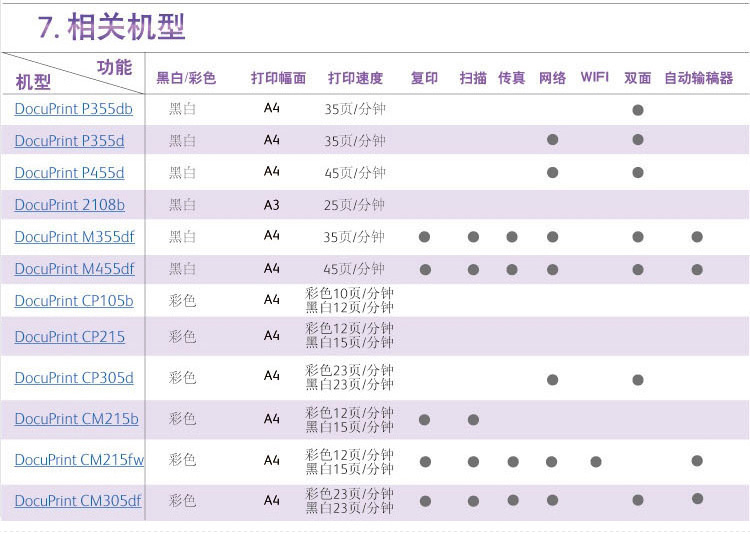Click the 网络 dot for DocuPrint M455df
This screenshot has height=542, width=750.
(552, 270)
